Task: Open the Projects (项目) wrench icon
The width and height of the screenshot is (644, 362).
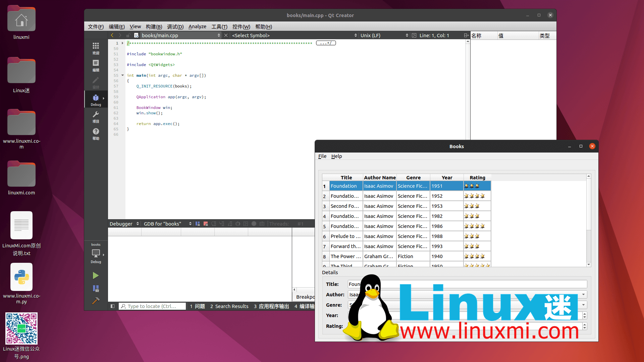Action: pos(96,117)
